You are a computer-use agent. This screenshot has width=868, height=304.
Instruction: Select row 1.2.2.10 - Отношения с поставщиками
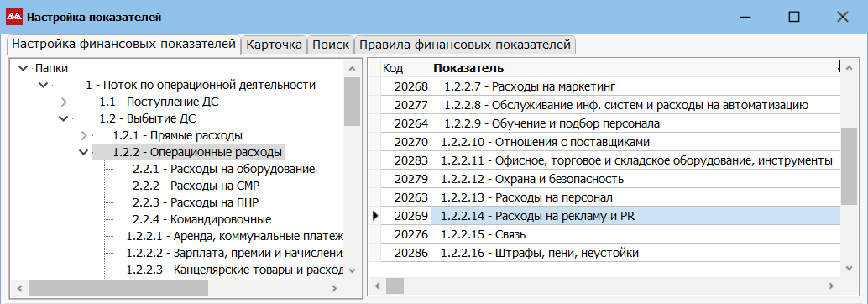coord(604,142)
